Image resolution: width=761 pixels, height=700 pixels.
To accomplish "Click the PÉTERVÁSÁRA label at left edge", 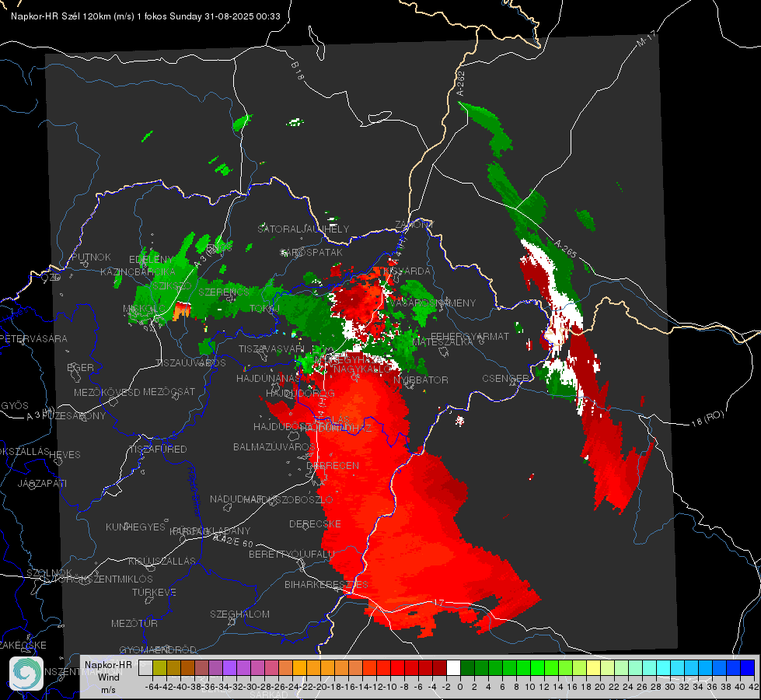I will click(x=33, y=338).
